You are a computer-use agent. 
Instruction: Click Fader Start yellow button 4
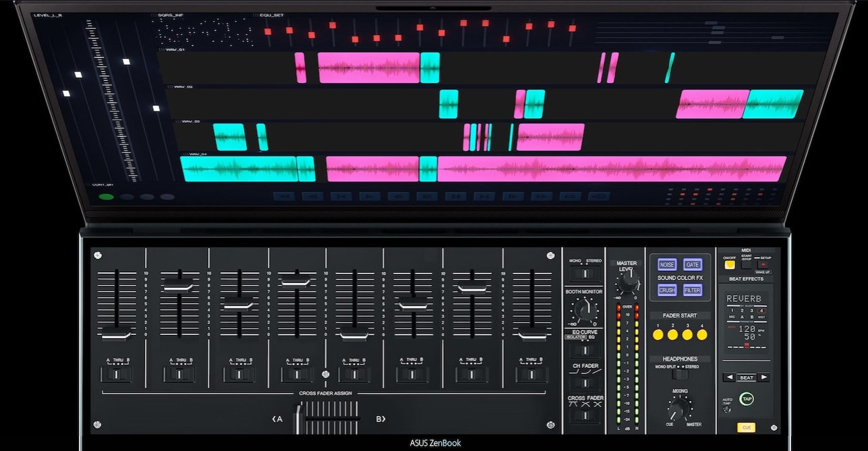(x=702, y=334)
